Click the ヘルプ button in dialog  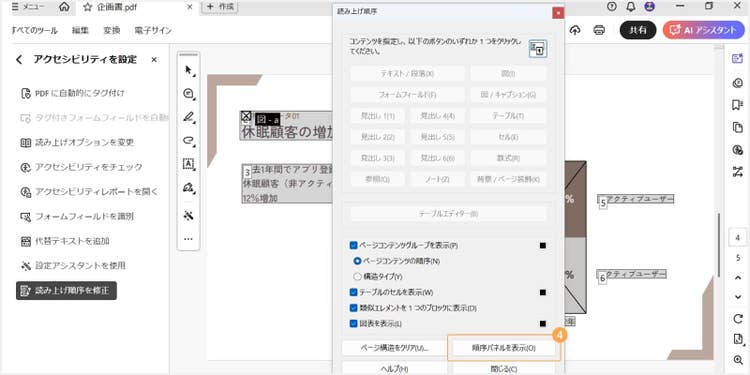394,369
